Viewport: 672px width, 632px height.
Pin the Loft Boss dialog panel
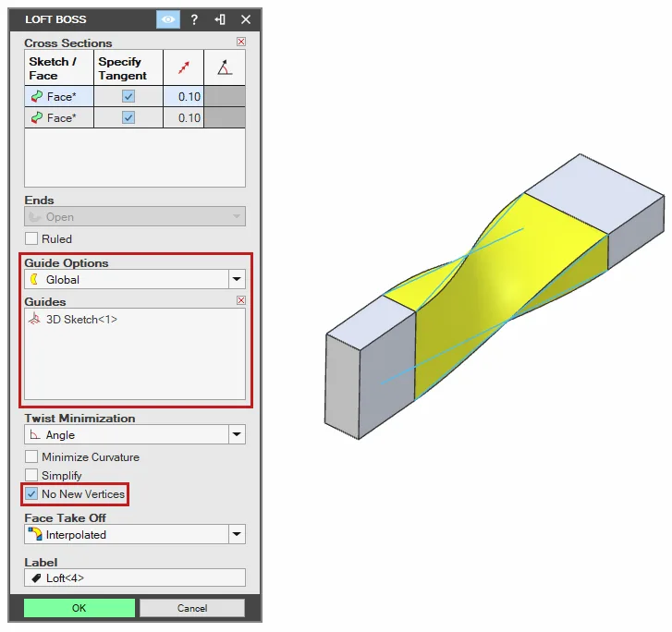pyautogui.click(x=220, y=19)
